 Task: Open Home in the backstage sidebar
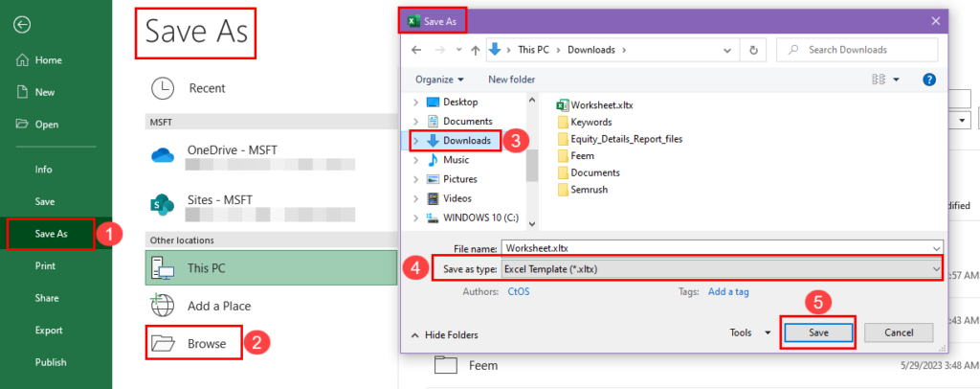[x=39, y=60]
